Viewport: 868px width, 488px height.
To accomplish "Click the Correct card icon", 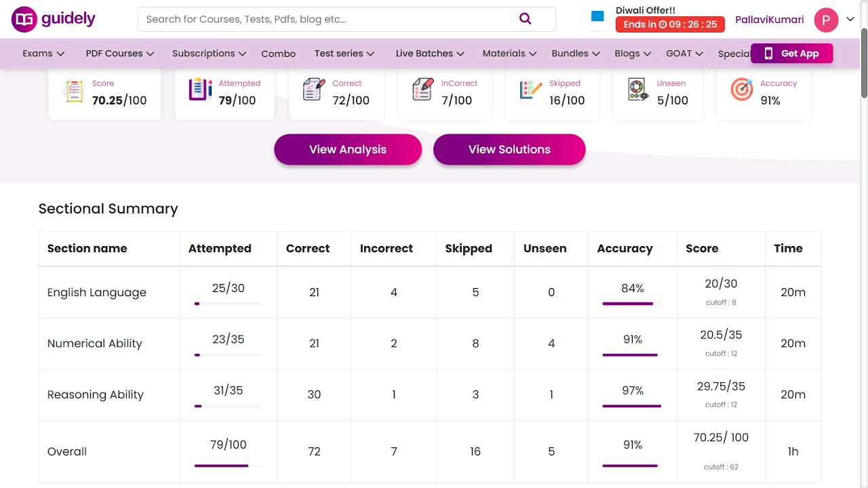I will [313, 89].
